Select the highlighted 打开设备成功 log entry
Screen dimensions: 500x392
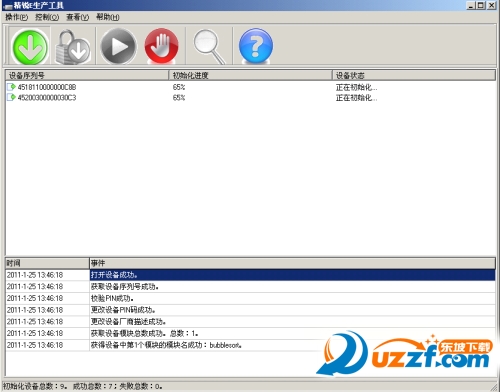tap(250, 275)
